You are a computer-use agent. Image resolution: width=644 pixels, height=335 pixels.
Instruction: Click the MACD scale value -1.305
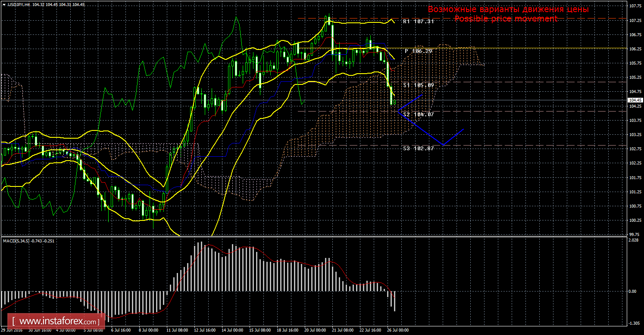tap(635, 323)
